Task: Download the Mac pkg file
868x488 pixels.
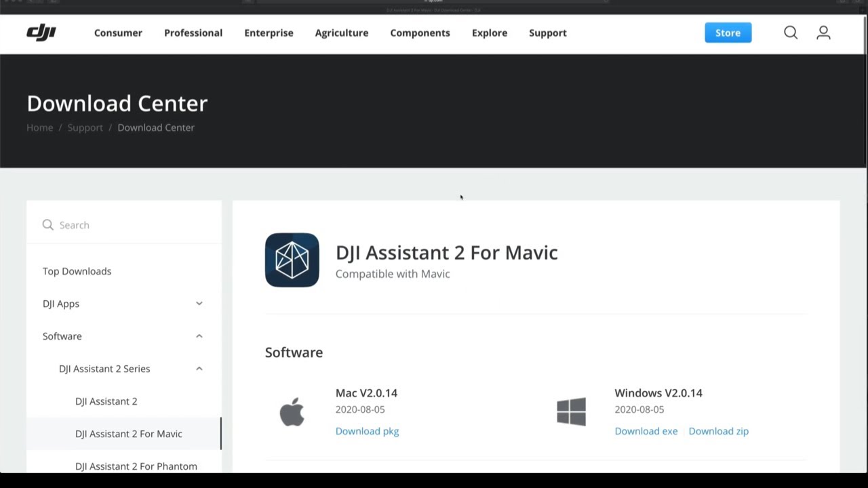Action: 367,431
